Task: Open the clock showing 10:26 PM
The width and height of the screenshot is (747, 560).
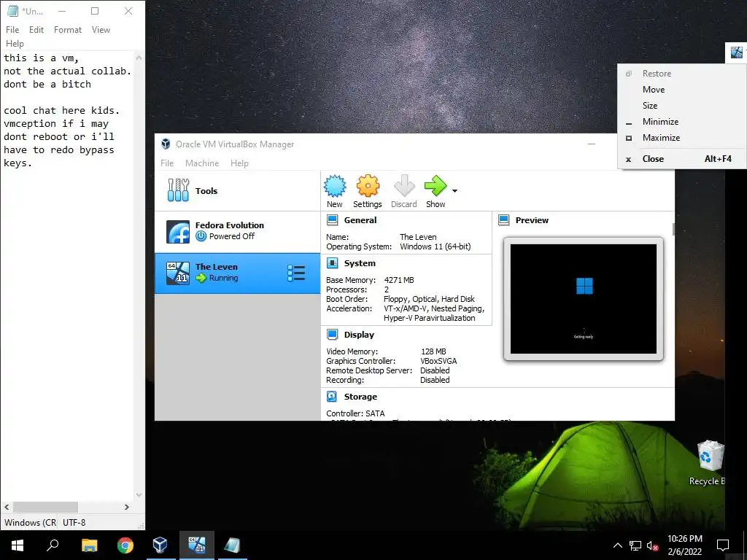Action: 684,545
